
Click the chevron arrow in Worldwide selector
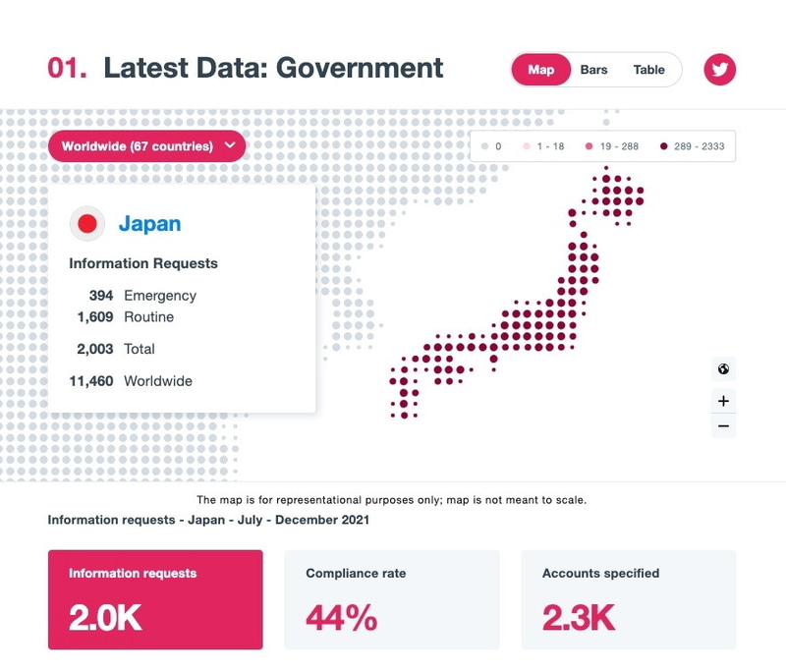pos(230,146)
